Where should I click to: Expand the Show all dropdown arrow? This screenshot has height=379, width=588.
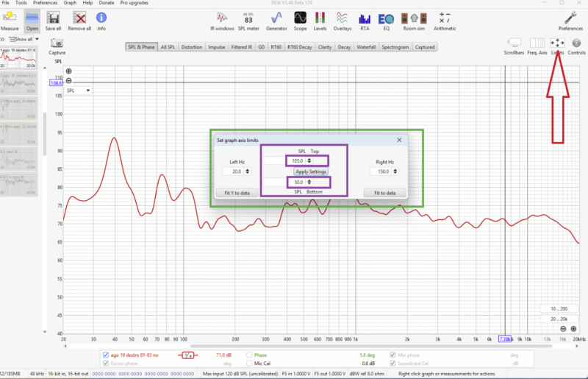click(37, 39)
